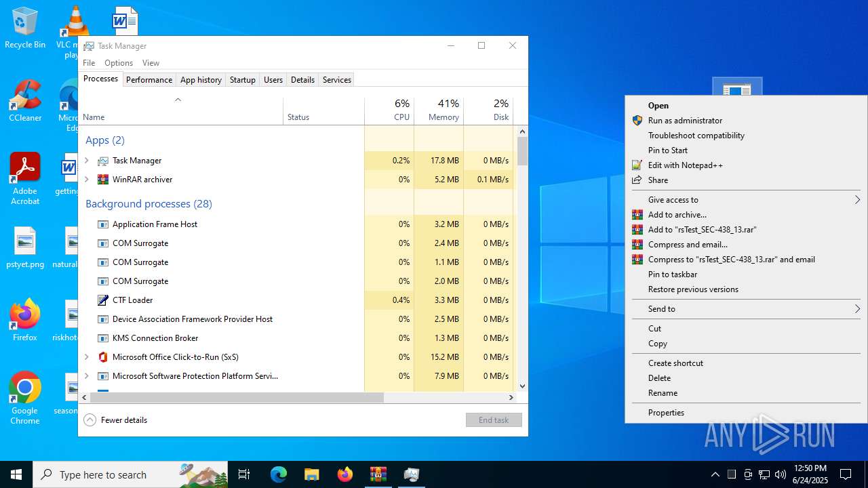Click Application Frame Host process icon

pyautogui.click(x=103, y=224)
